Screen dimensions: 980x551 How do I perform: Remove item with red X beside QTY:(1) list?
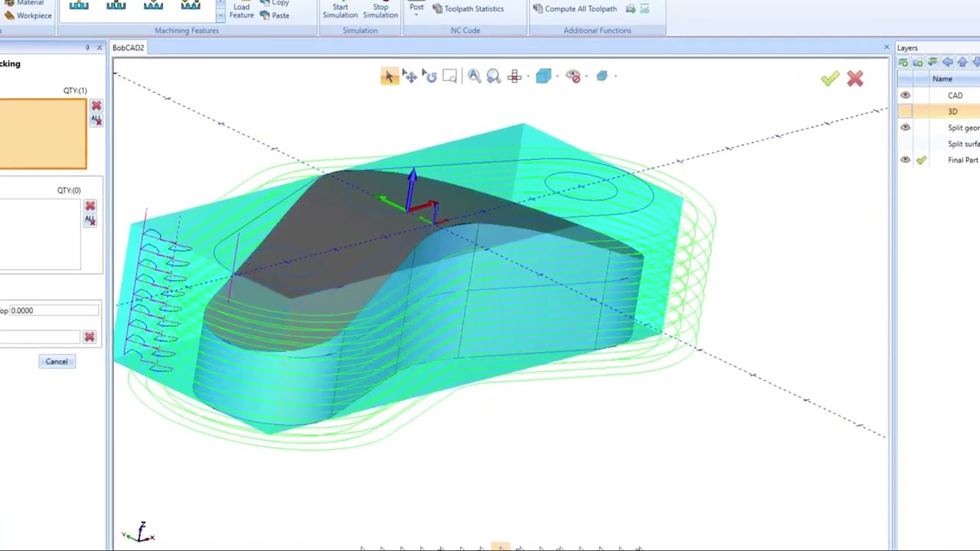click(x=96, y=106)
